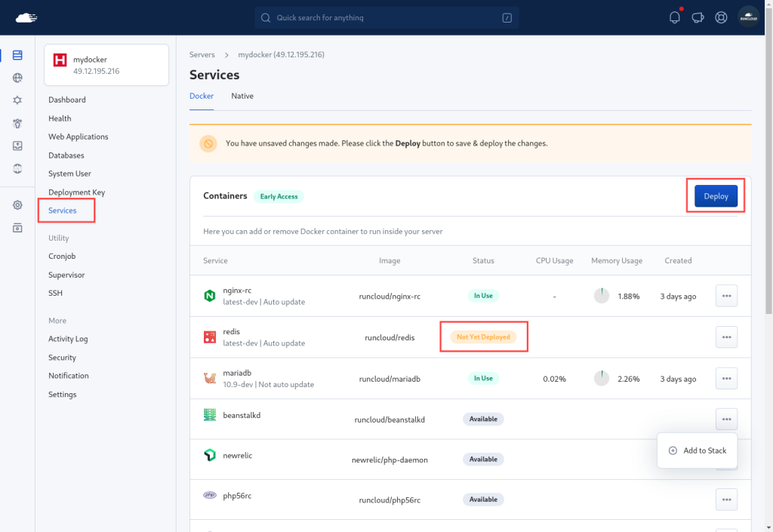Open Supervisor in the sidebar
This screenshot has width=773, height=532.
point(66,275)
